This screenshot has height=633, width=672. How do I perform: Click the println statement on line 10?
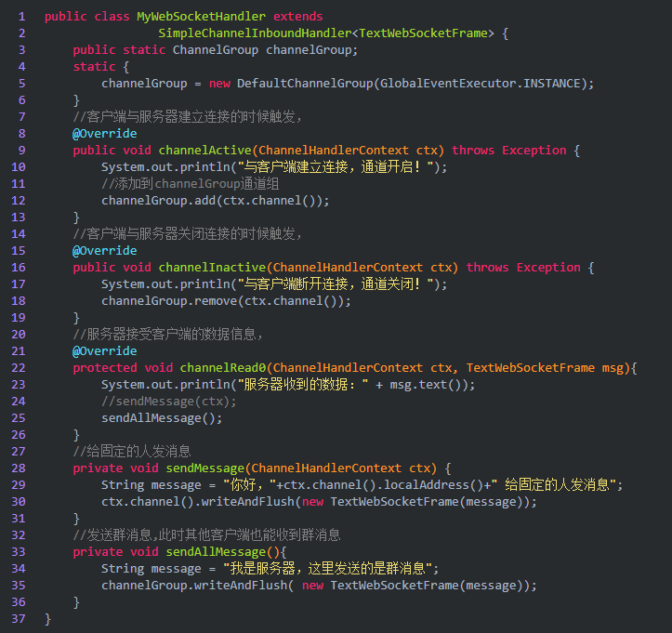tap(274, 167)
